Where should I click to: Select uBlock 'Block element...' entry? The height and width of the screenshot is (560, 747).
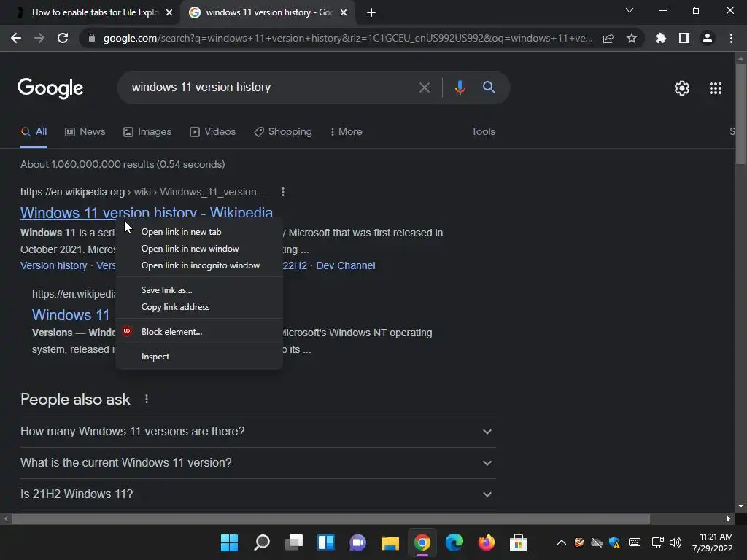[x=199, y=332]
